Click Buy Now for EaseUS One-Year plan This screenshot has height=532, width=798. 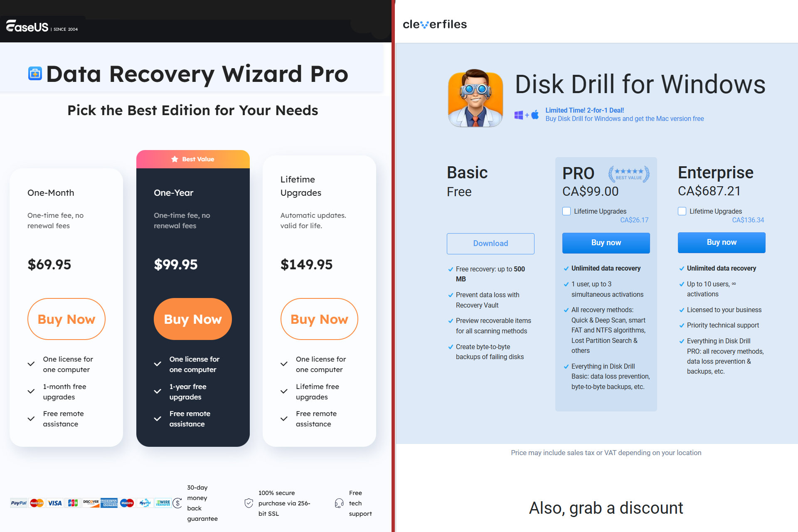point(193,319)
